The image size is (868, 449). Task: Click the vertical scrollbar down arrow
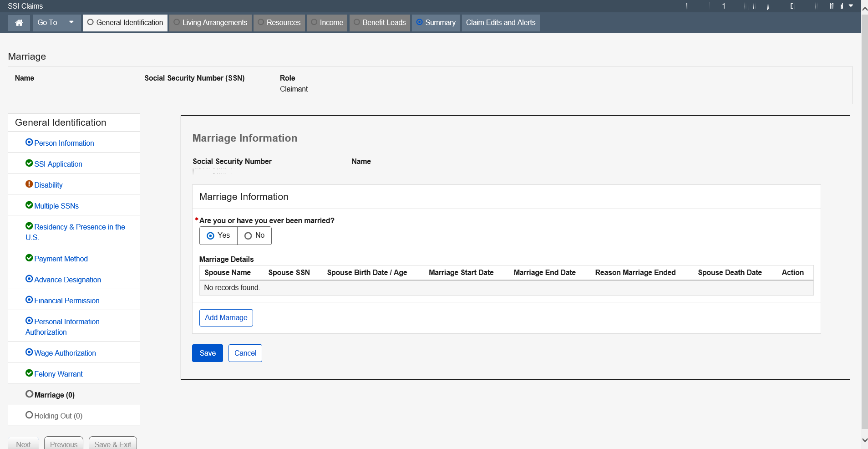coord(864,440)
